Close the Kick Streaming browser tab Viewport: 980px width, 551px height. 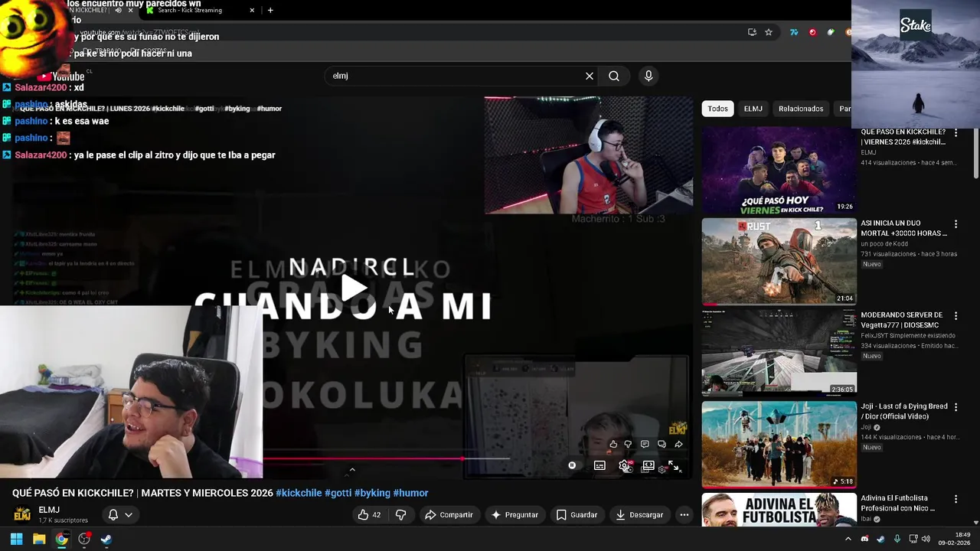(252, 10)
